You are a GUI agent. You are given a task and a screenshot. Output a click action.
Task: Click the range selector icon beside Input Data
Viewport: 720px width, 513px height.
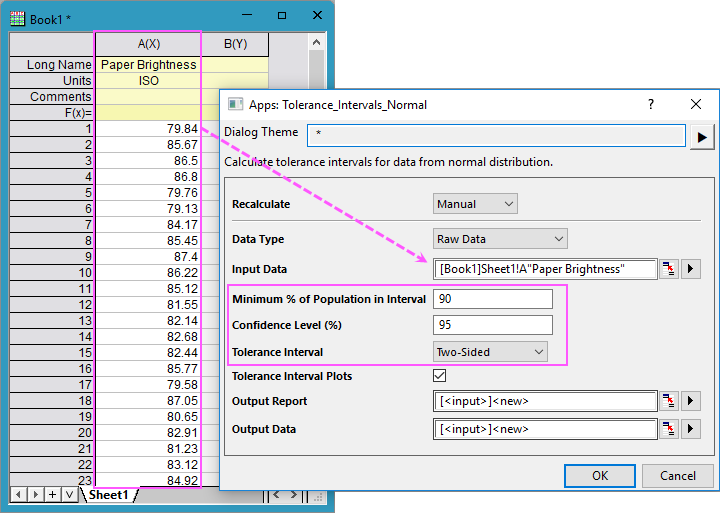[x=669, y=269]
